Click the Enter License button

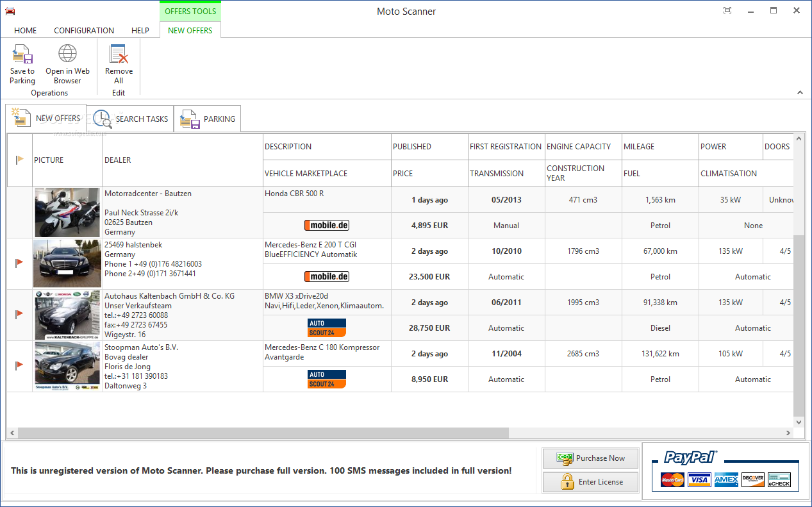tap(591, 482)
